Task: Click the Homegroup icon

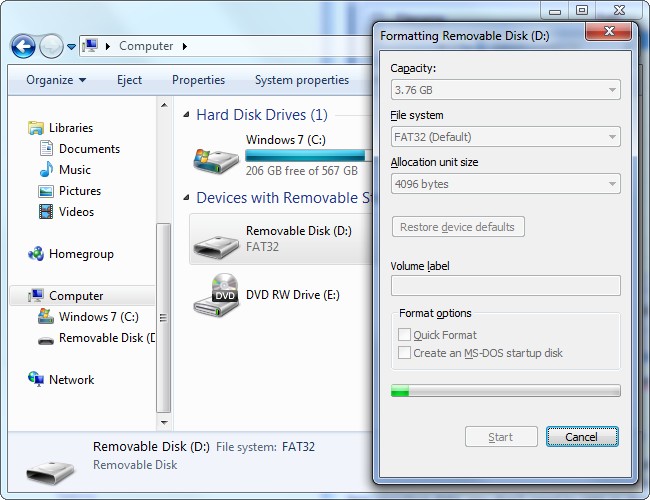Action: click(36, 254)
